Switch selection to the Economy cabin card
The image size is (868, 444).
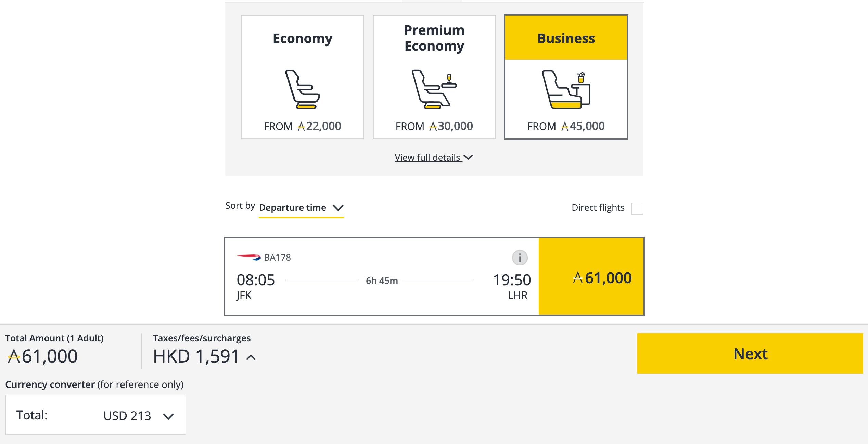coord(303,77)
